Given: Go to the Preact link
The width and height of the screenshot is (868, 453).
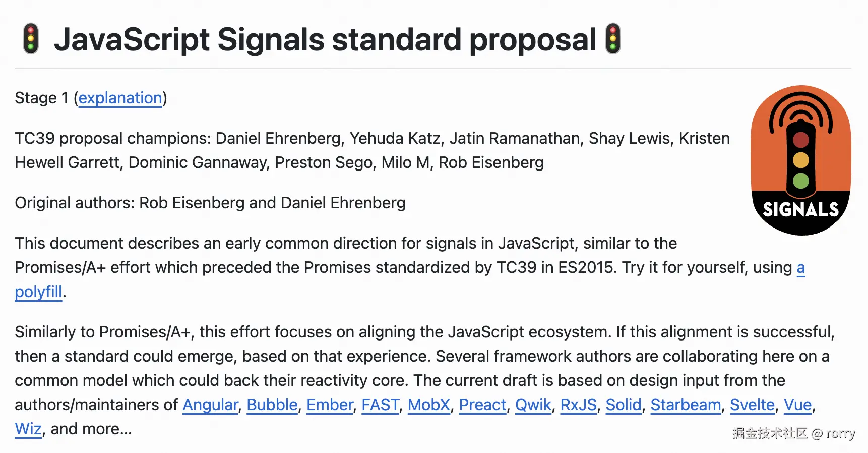Looking at the screenshot, I should (x=482, y=405).
